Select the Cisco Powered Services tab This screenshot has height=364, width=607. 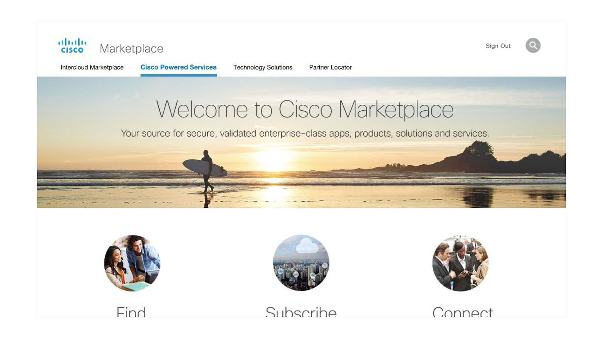(178, 67)
